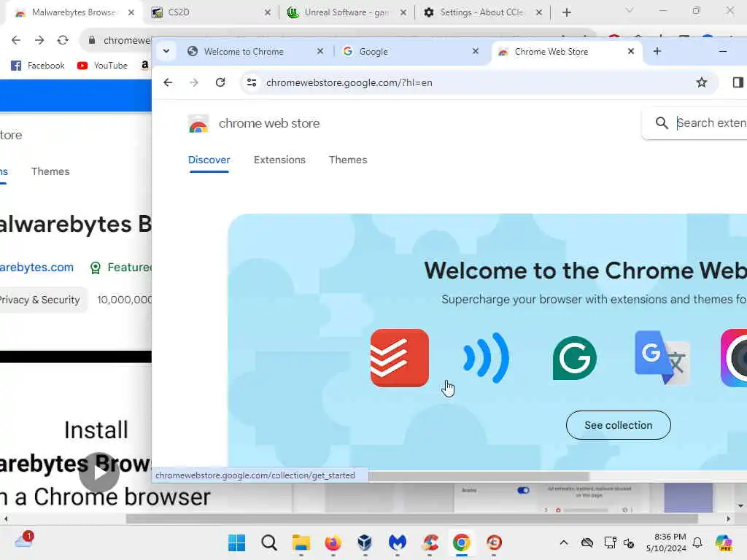Open a new tab in background Chrome window
Screen dimensions: 747x560
point(566,12)
